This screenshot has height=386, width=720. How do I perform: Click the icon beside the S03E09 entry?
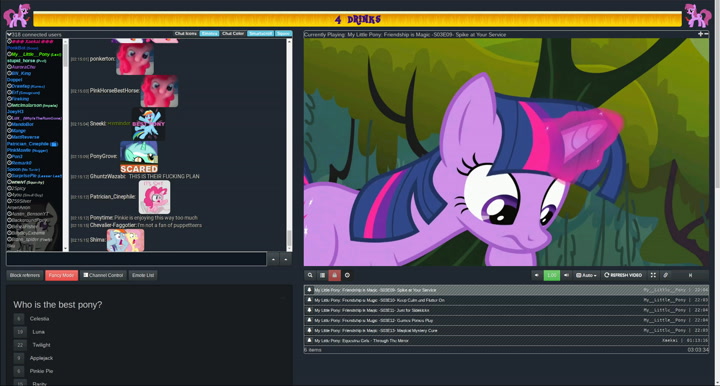click(x=309, y=290)
